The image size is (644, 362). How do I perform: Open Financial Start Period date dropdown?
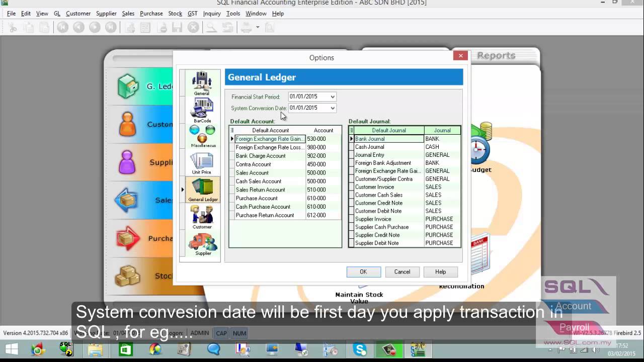[x=332, y=97]
